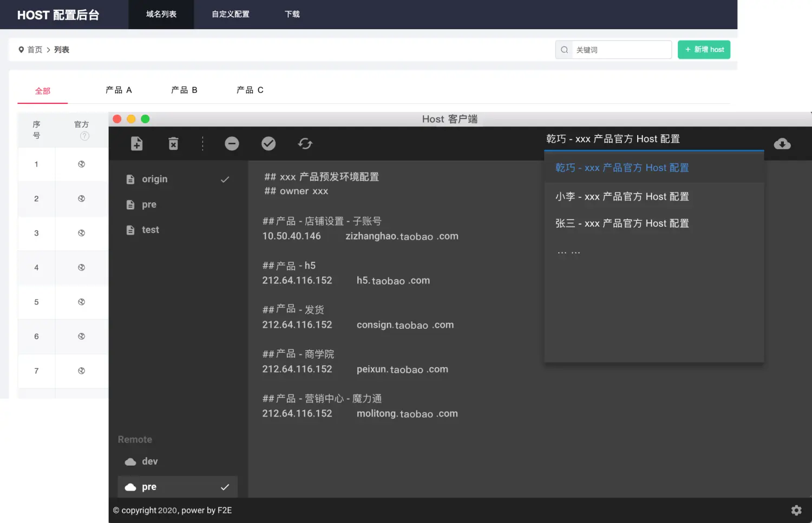The height and width of the screenshot is (523, 812).
Task: Click the official globe icon in row 2
Action: tap(82, 198)
